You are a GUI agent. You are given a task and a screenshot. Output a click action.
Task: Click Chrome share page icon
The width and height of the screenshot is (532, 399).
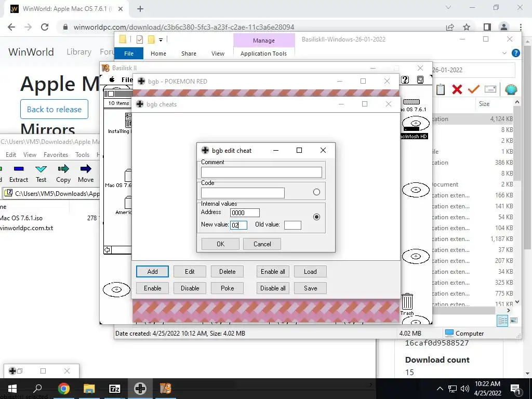450,27
